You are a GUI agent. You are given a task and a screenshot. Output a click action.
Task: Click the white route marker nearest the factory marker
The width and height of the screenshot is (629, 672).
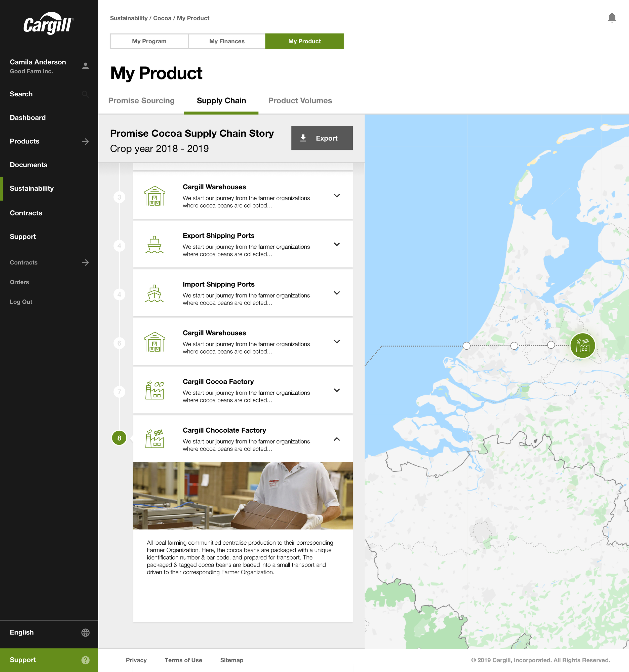coord(551,345)
